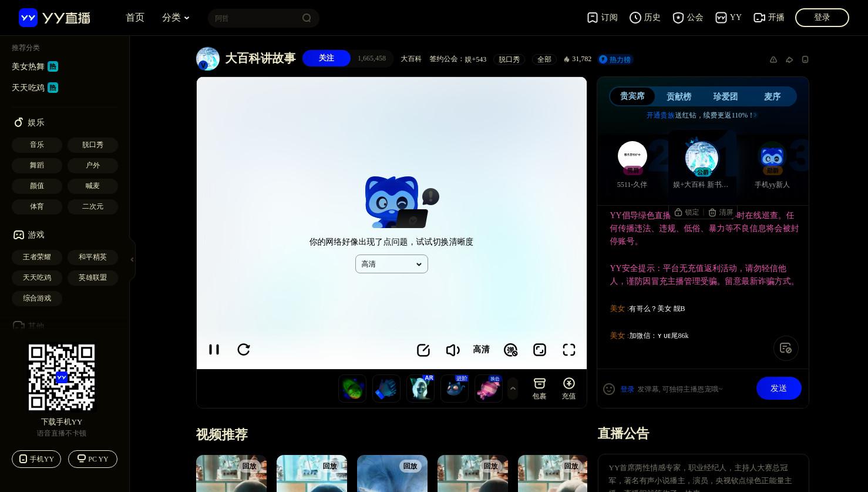Click the 开通贵族 link
Viewport: 868px width, 492px height.
pyautogui.click(x=660, y=115)
